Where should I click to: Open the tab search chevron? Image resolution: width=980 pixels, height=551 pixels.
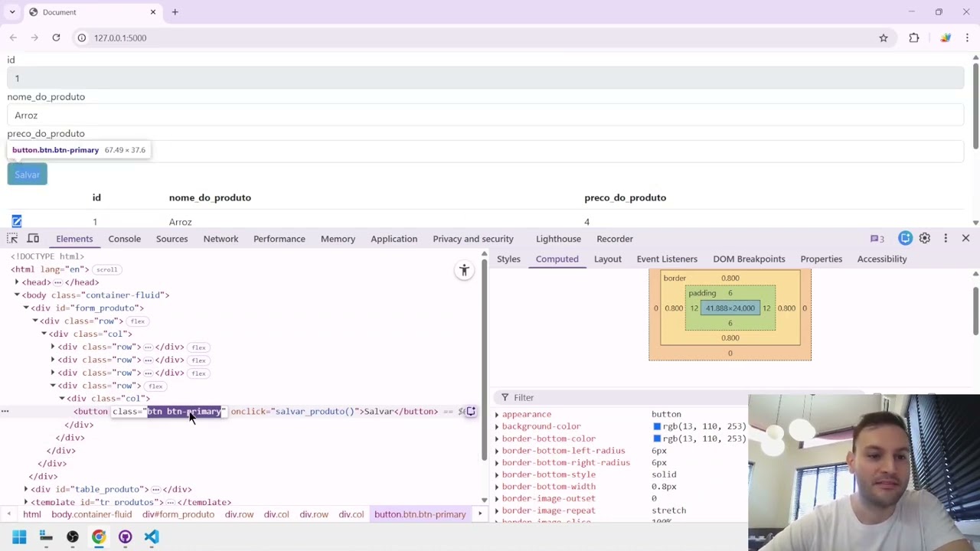coord(12,12)
